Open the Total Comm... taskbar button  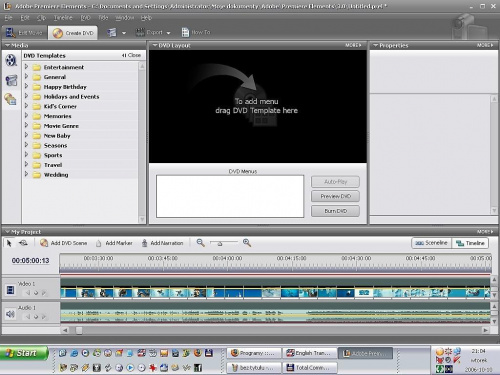pos(310,368)
